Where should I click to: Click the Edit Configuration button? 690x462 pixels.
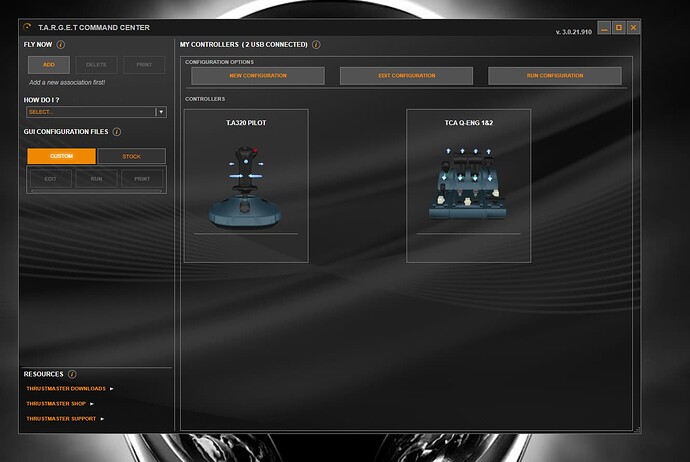(x=407, y=76)
